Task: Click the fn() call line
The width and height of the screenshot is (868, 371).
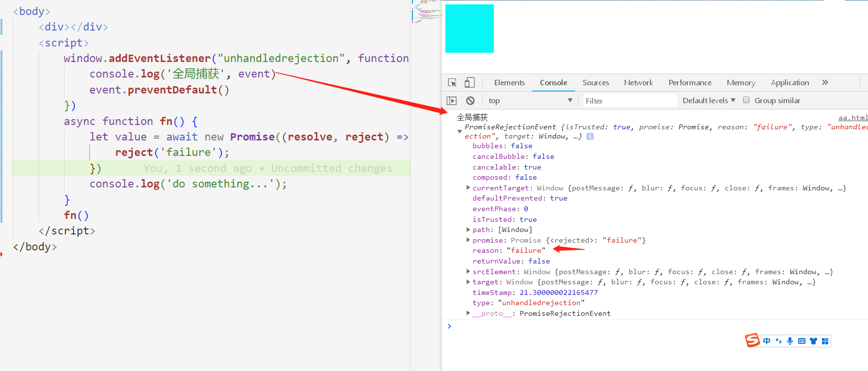Action: pyautogui.click(x=76, y=215)
